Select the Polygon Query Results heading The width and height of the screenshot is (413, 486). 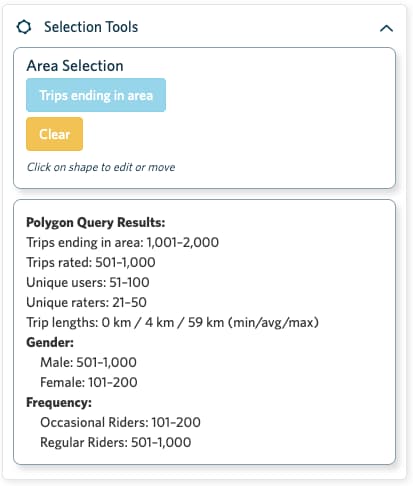click(x=96, y=222)
